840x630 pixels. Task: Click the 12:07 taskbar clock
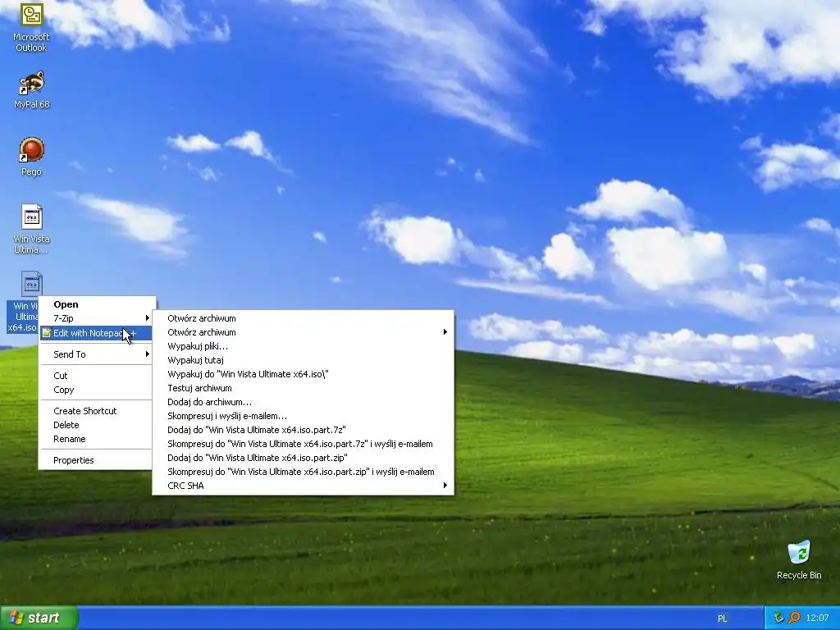tap(817, 619)
